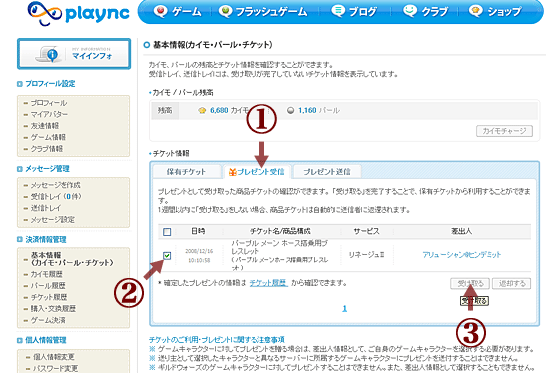Open 受信トレイ (0件) in sidebar
Screen dimensions: 560x373
coord(56,197)
